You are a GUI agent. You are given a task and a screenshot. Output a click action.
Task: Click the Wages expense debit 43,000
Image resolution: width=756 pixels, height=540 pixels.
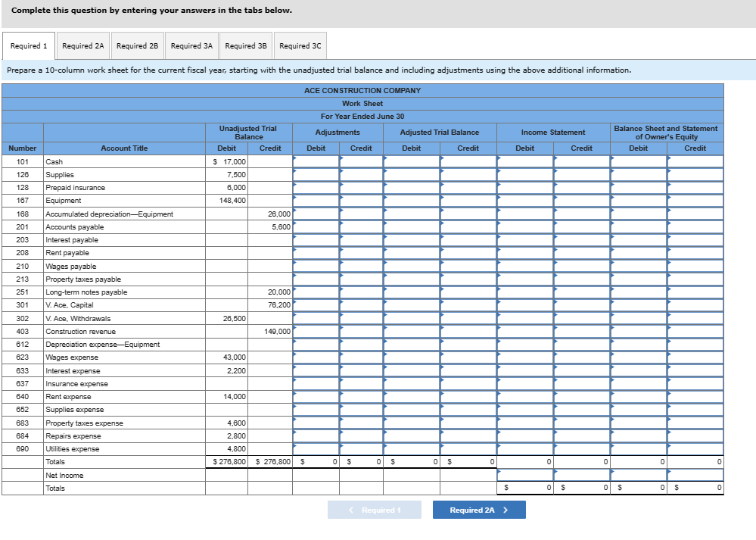coord(235,357)
